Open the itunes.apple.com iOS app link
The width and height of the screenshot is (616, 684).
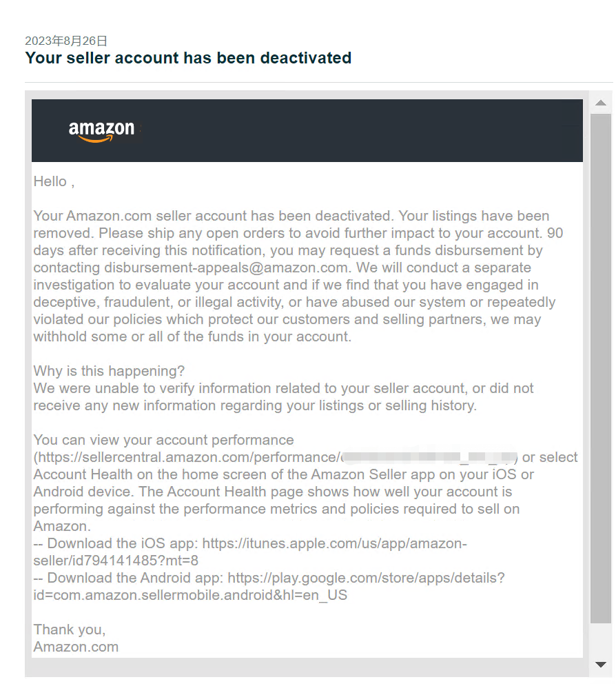click(x=250, y=552)
